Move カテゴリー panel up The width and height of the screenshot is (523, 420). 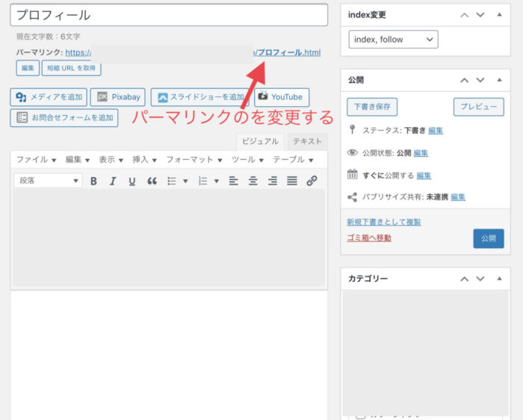[x=464, y=279]
